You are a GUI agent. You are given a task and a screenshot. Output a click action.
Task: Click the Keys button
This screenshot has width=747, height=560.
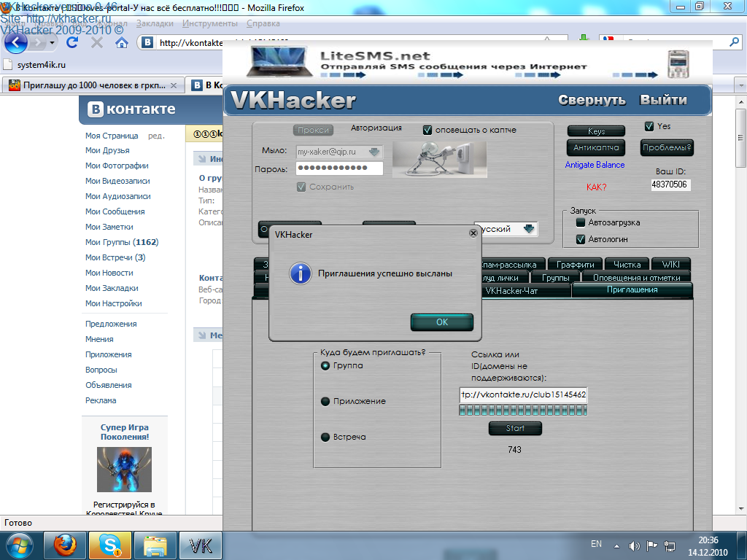596,131
